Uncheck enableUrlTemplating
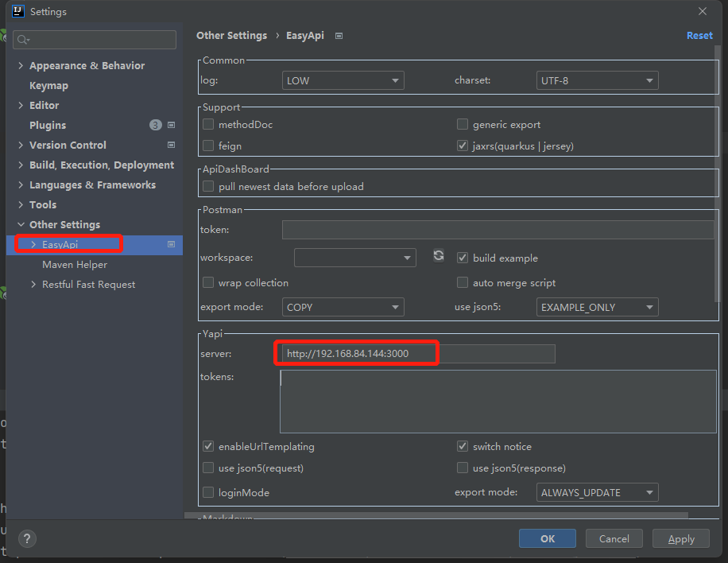The image size is (728, 563). (x=208, y=446)
